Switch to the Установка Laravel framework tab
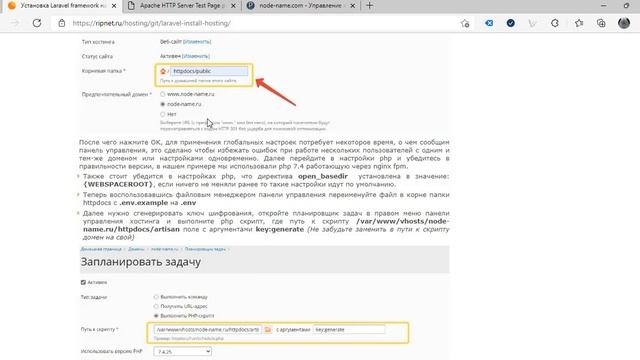This screenshot has height=360, width=640. tap(61, 6)
